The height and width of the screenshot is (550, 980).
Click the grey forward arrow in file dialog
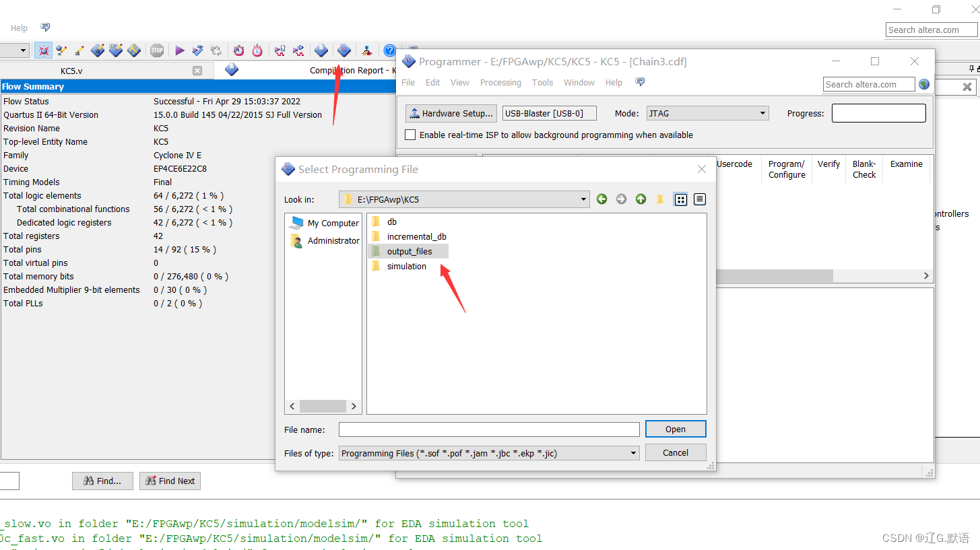tap(621, 199)
